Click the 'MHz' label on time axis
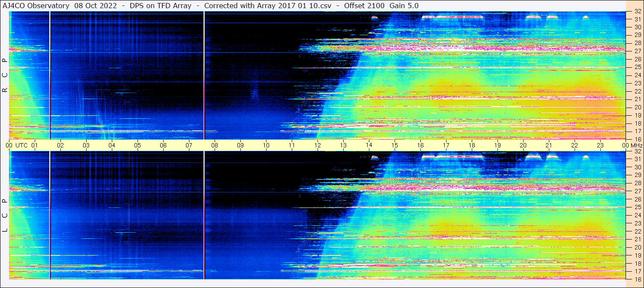Image resolution: width=644 pixels, height=288 pixels. pyautogui.click(x=636, y=145)
